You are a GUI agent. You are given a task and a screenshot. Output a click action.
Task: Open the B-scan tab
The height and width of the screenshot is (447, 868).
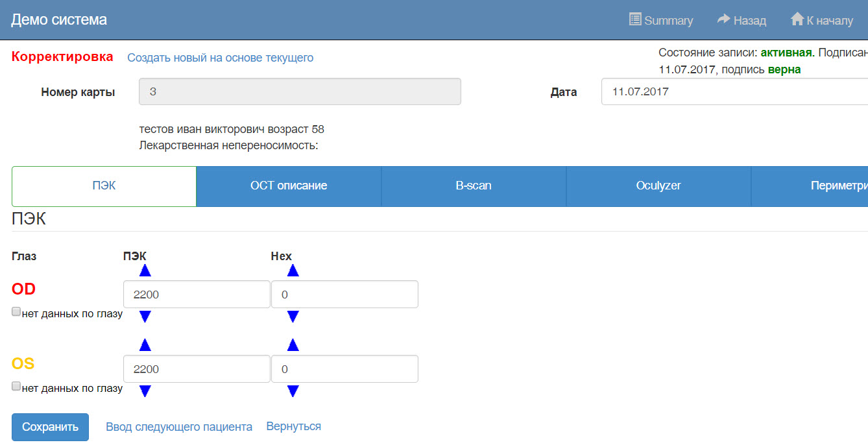pyautogui.click(x=474, y=186)
